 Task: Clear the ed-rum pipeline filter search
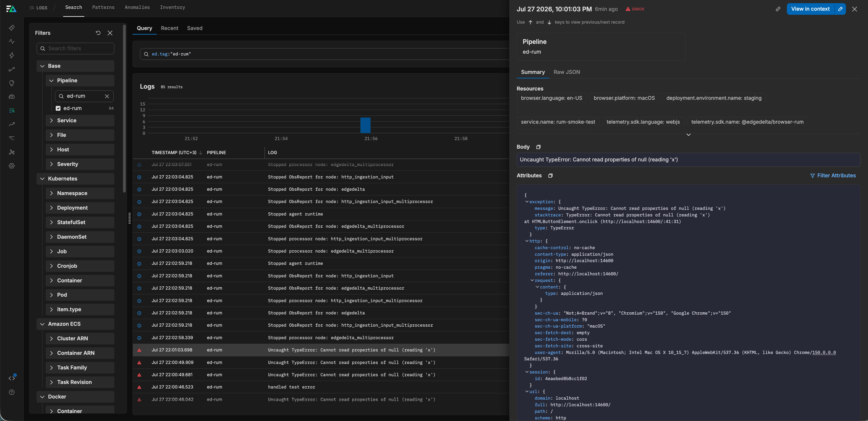point(107,96)
